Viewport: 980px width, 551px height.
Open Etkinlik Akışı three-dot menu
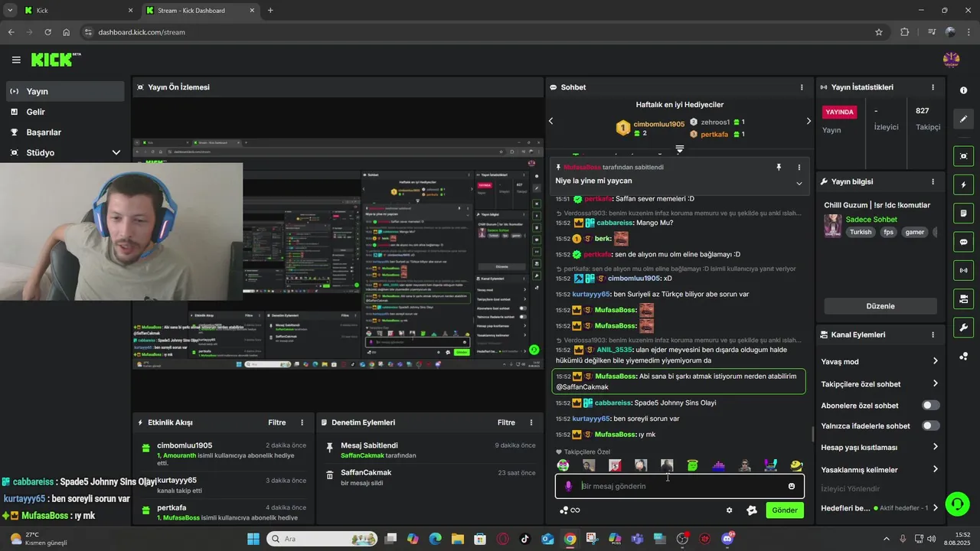coord(302,422)
